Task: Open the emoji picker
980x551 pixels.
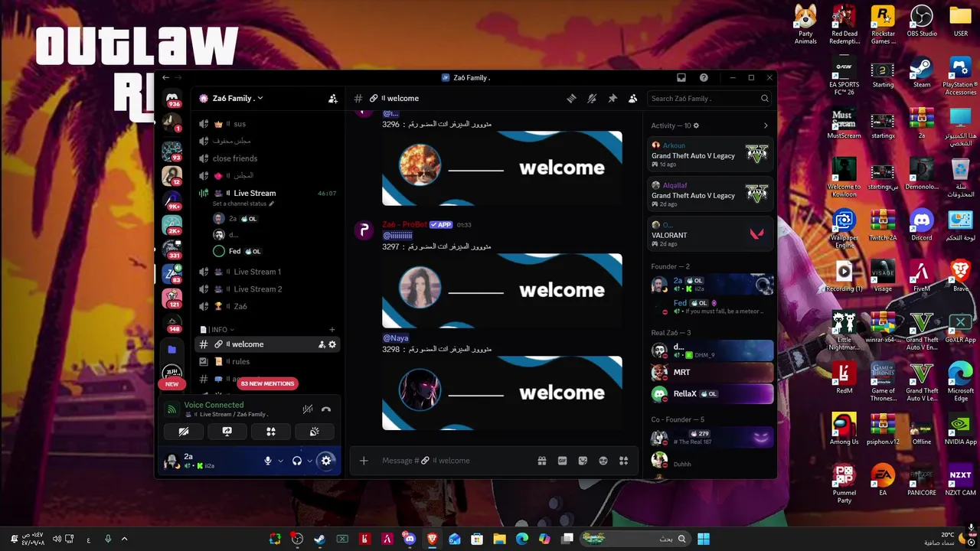Action: pyautogui.click(x=603, y=461)
